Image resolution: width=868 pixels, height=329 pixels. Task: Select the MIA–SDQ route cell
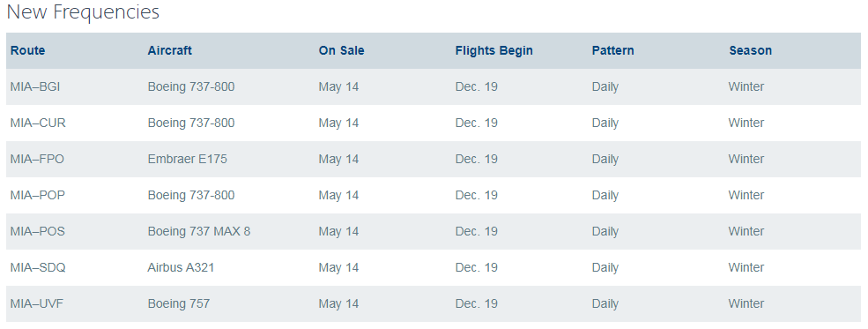coord(38,267)
